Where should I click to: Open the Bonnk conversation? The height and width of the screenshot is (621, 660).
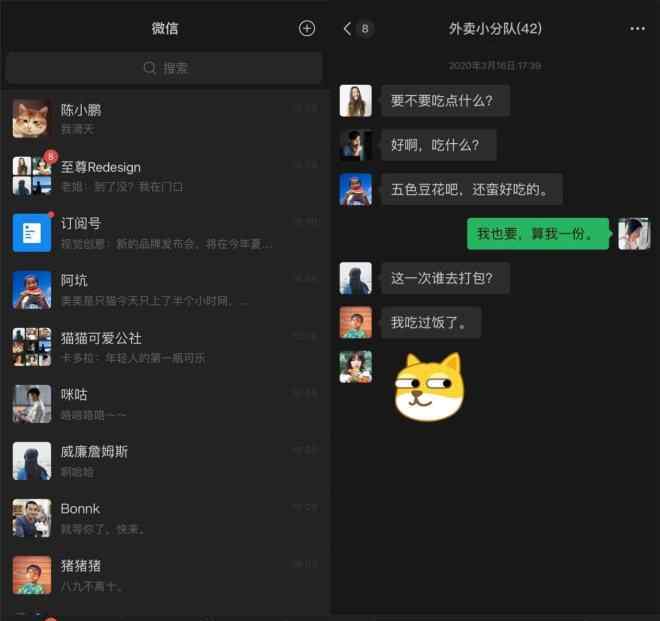(x=164, y=518)
